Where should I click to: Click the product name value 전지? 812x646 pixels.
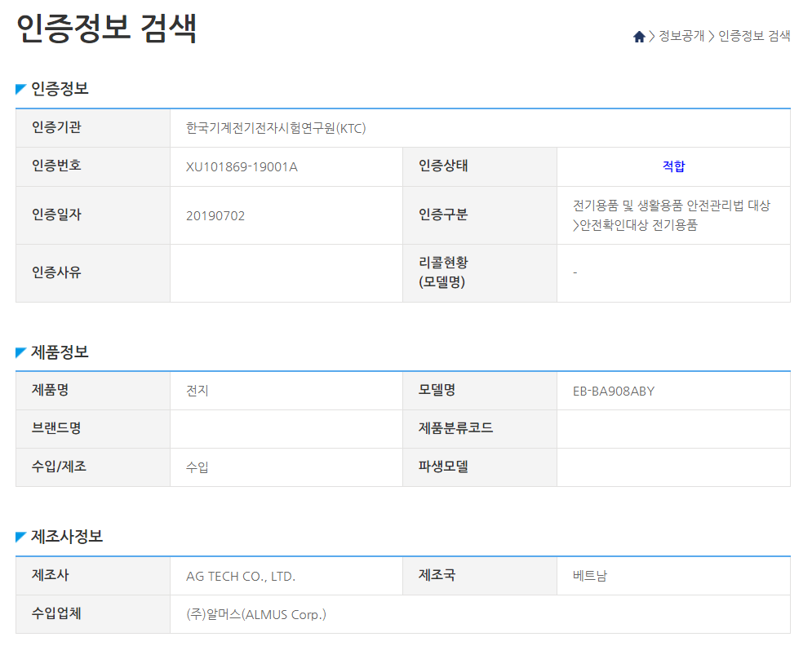(197, 391)
